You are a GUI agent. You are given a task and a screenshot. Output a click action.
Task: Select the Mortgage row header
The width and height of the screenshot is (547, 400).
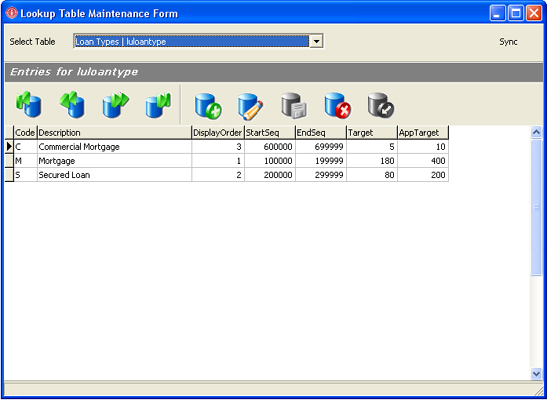pos(9,161)
